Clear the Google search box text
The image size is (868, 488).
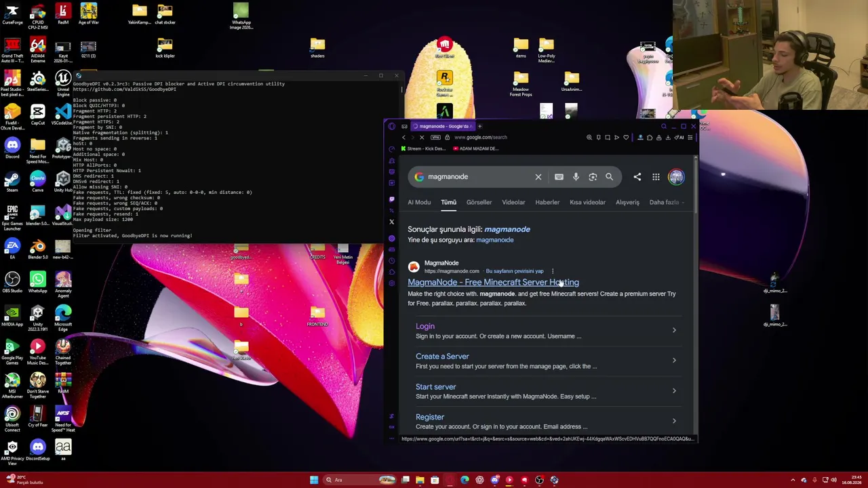[x=538, y=177]
